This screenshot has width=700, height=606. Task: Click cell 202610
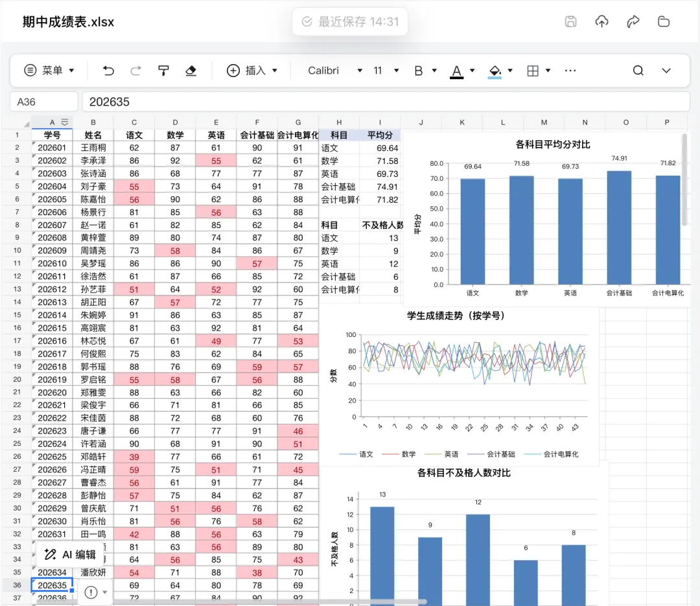pyautogui.click(x=52, y=264)
